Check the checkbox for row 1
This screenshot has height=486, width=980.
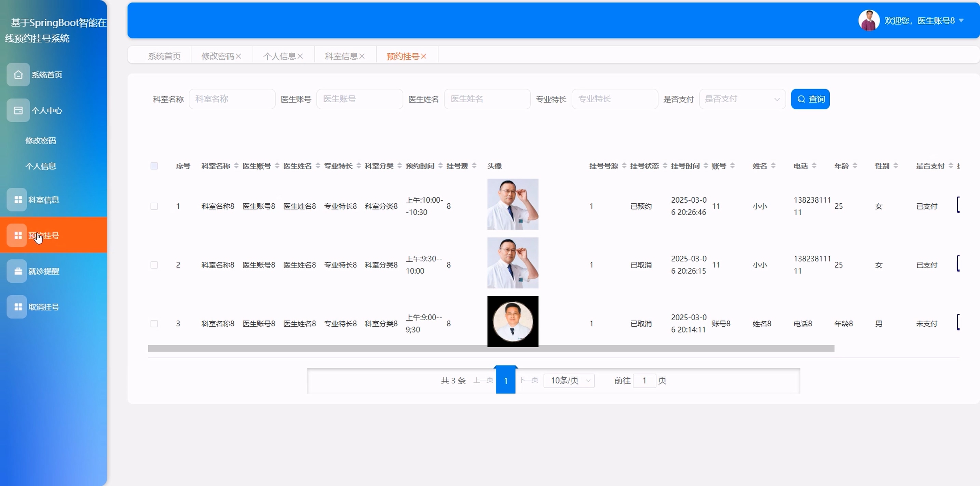154,206
